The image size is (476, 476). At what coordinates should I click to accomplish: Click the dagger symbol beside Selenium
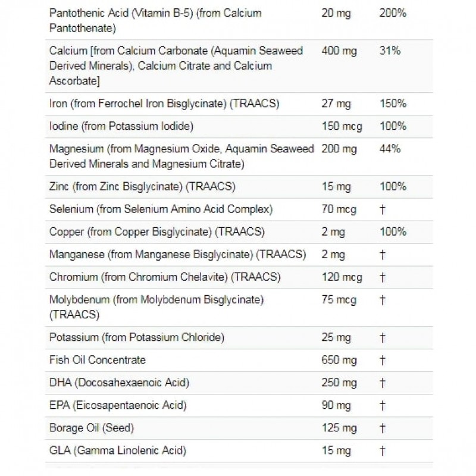tap(382, 209)
